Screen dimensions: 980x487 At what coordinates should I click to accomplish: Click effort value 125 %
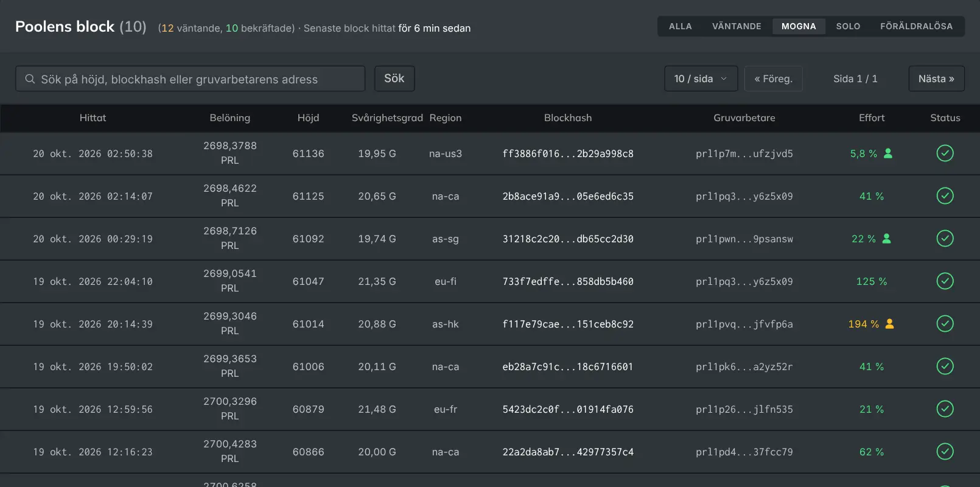tap(872, 281)
